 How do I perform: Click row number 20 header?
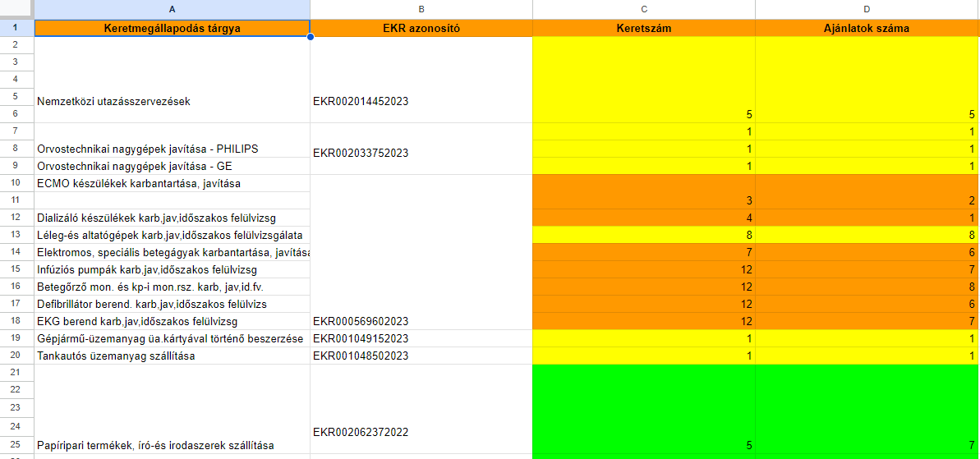(x=16, y=356)
